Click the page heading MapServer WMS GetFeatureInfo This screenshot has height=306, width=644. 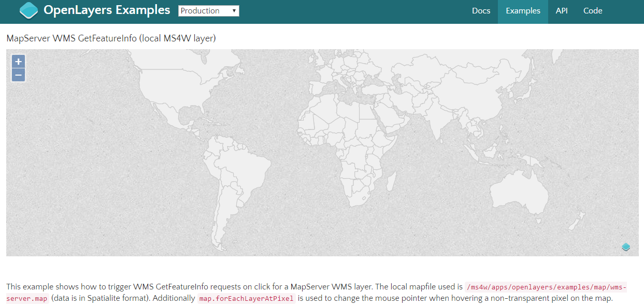[111, 38]
